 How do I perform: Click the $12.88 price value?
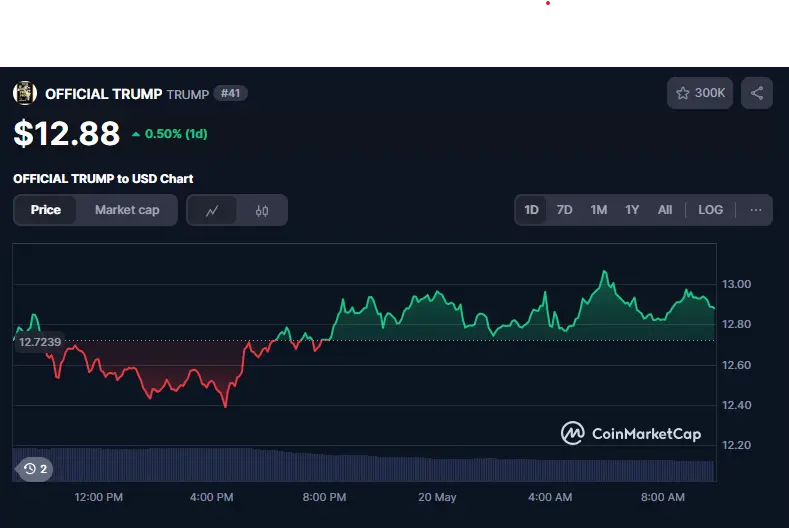[66, 134]
